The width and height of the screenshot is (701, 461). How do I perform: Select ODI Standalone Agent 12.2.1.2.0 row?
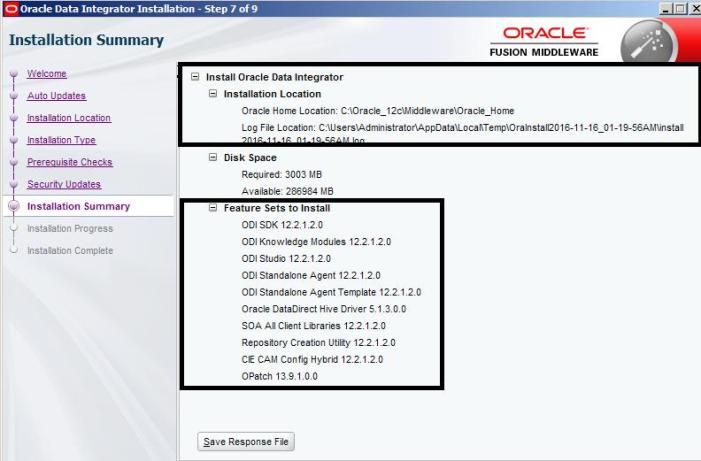pos(311,275)
